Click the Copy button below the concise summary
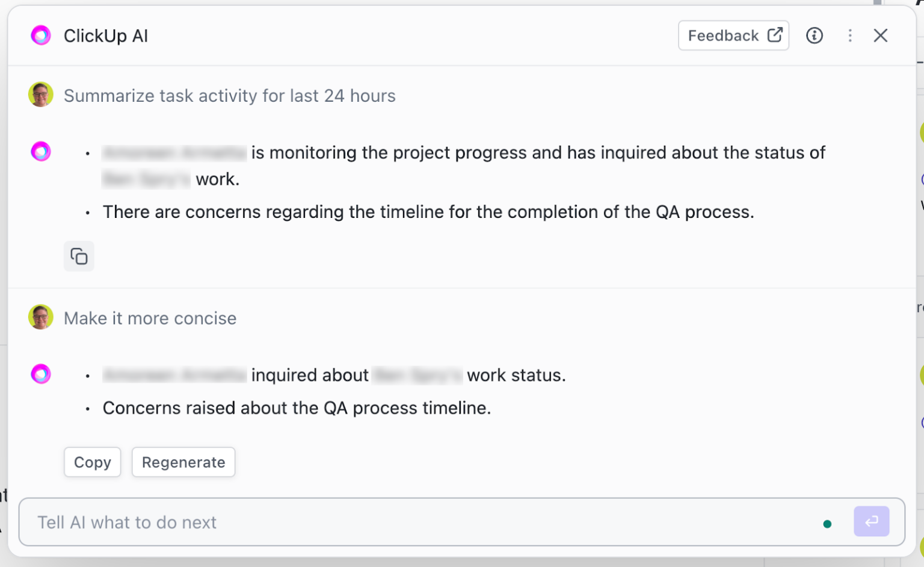 click(x=92, y=462)
